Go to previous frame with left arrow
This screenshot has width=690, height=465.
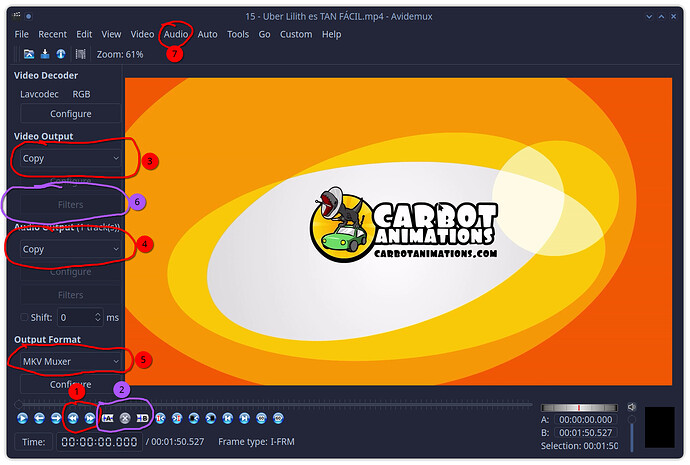(39, 418)
